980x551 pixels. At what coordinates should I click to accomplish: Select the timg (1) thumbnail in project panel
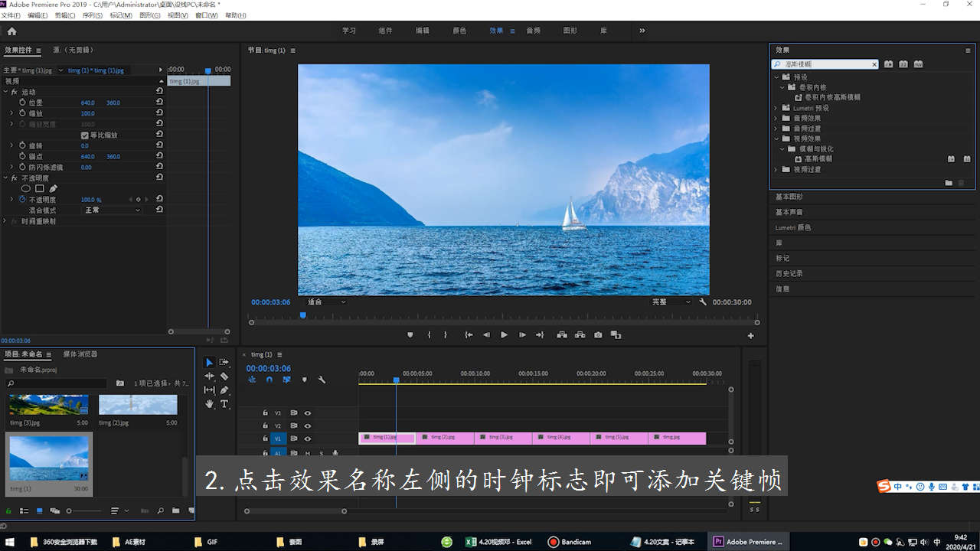[x=49, y=459]
